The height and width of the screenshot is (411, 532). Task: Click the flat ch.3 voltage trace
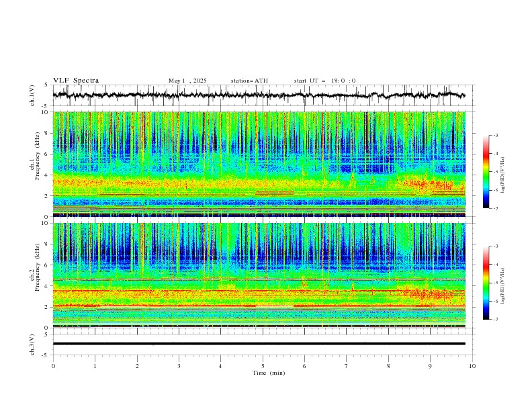[x=259, y=344]
